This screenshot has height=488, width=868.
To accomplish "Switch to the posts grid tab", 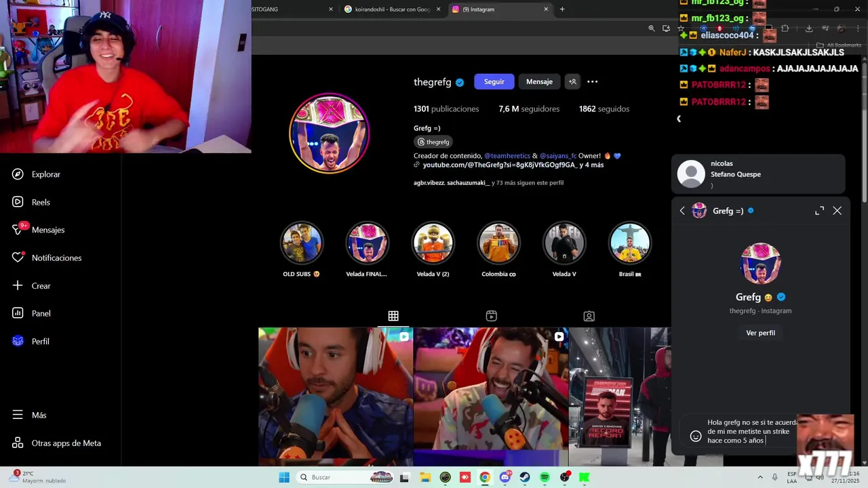I will (x=393, y=316).
